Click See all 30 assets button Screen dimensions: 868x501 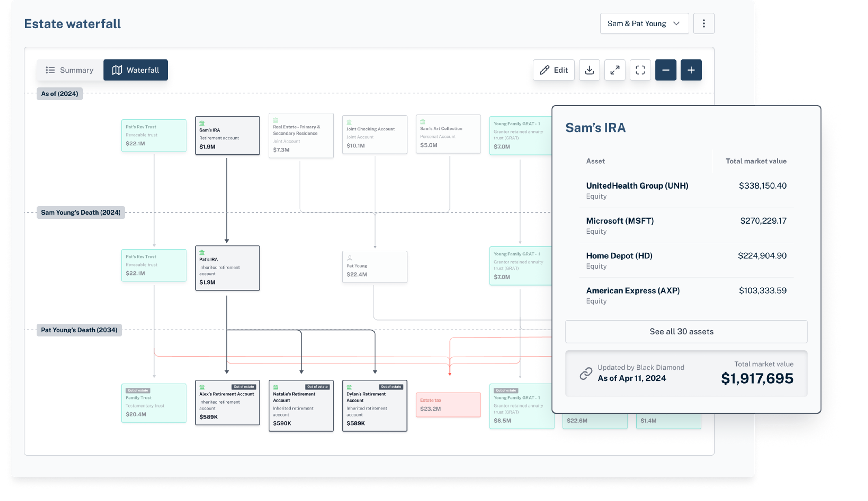point(682,331)
